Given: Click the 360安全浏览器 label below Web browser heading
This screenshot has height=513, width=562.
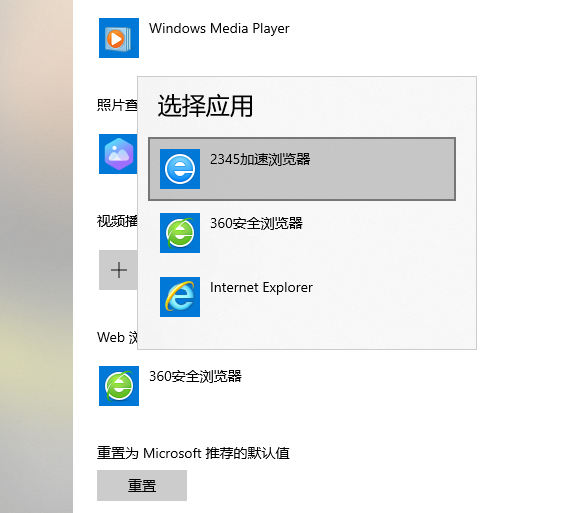Looking at the screenshot, I should pos(195,376).
